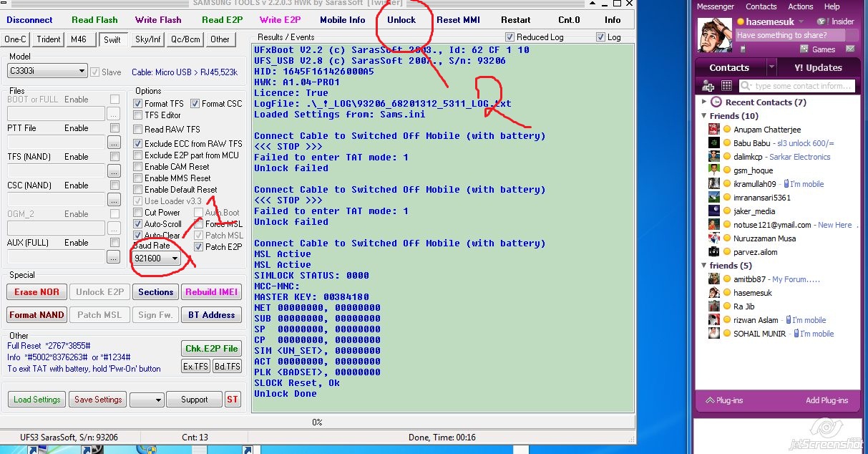Image resolution: width=868 pixels, height=454 pixels.
Task: Switch to the Trident tab
Action: click(x=49, y=39)
